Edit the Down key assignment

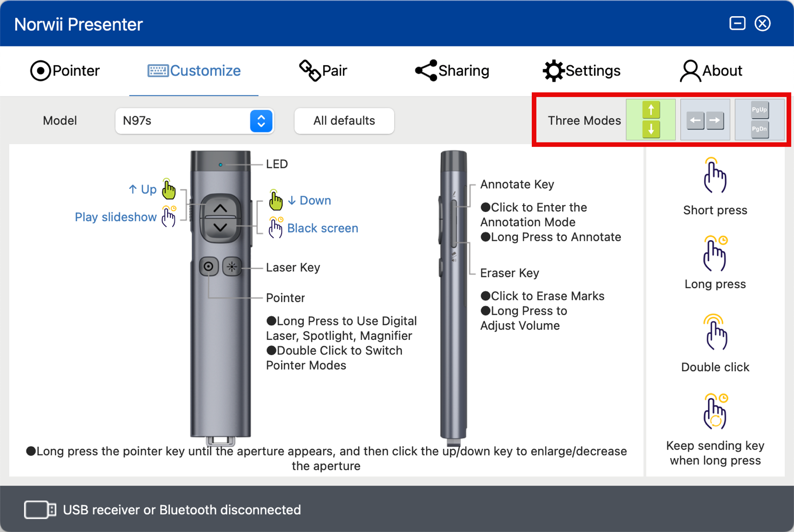pos(310,201)
